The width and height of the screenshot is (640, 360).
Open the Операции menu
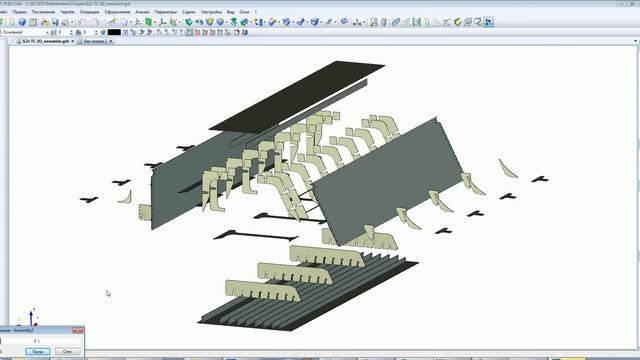coord(89,12)
